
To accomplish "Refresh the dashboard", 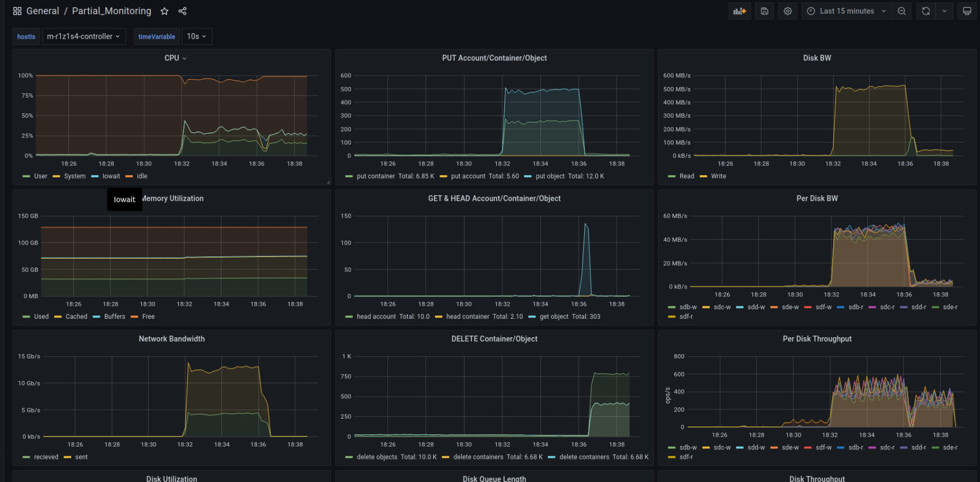I will tap(926, 11).
